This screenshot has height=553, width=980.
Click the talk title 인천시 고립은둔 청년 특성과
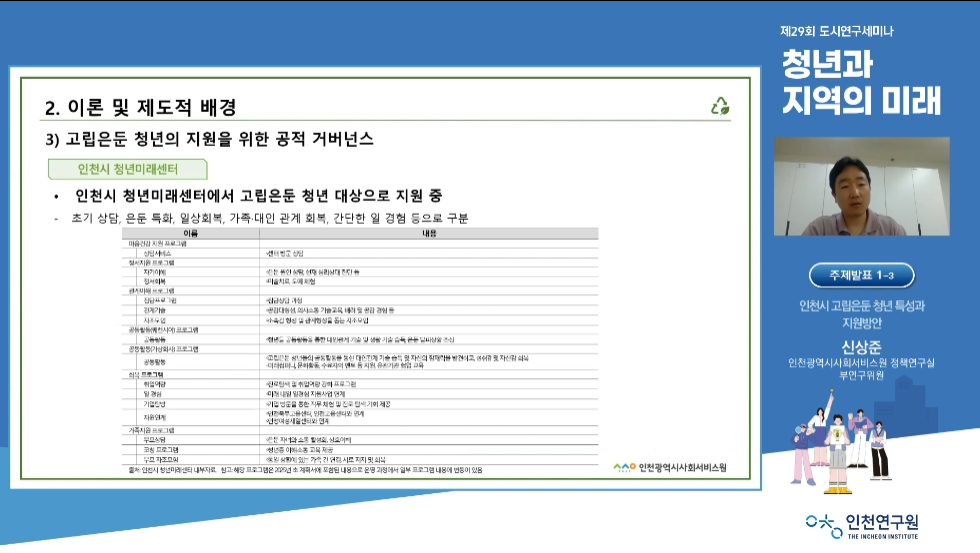pyautogui.click(x=861, y=306)
